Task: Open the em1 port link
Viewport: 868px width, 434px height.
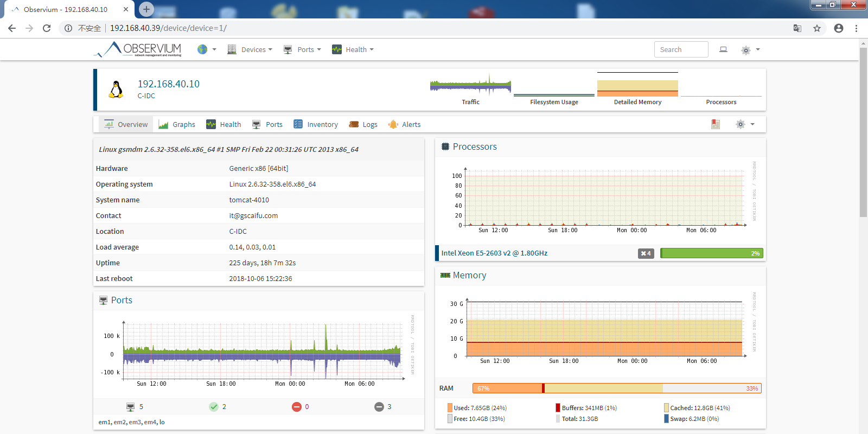Action: point(105,422)
